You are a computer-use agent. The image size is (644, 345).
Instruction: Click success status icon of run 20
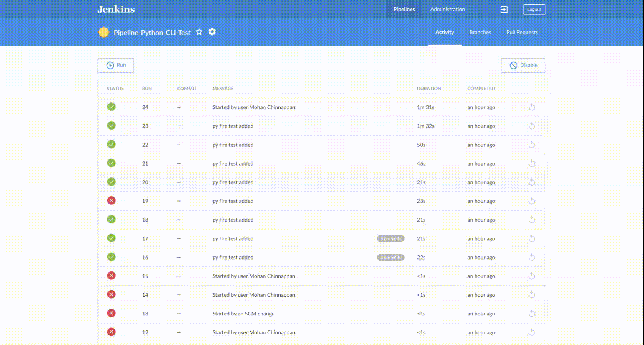[112, 182]
